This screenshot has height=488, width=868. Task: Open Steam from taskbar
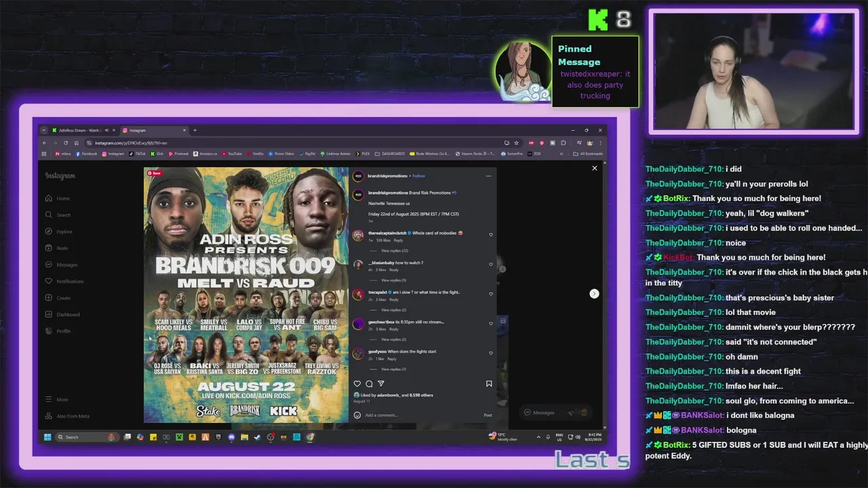pyautogui.click(x=257, y=437)
